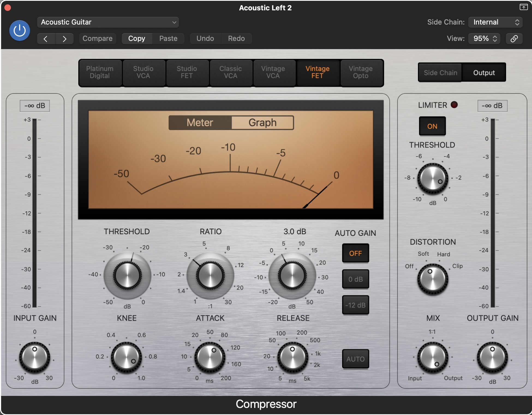Click the Distortion Clip label
Image resolution: width=532 pixels, height=415 pixels.
point(458,266)
